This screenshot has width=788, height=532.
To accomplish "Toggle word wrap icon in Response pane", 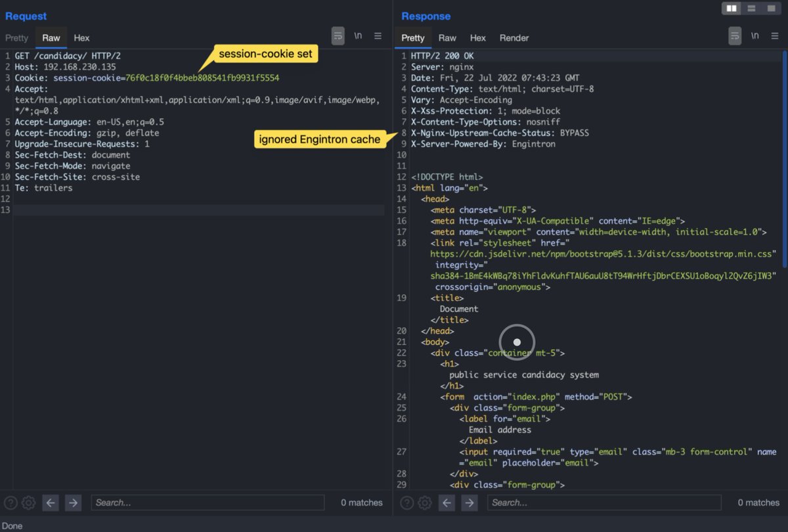I will (735, 36).
